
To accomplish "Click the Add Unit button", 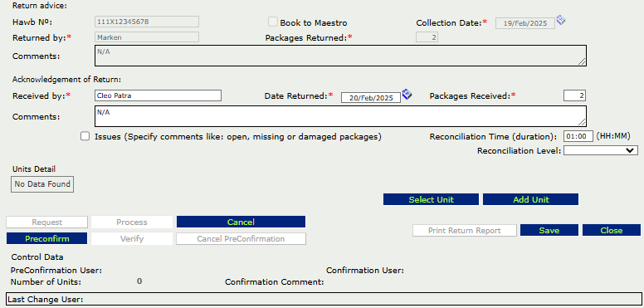I will [x=530, y=199].
